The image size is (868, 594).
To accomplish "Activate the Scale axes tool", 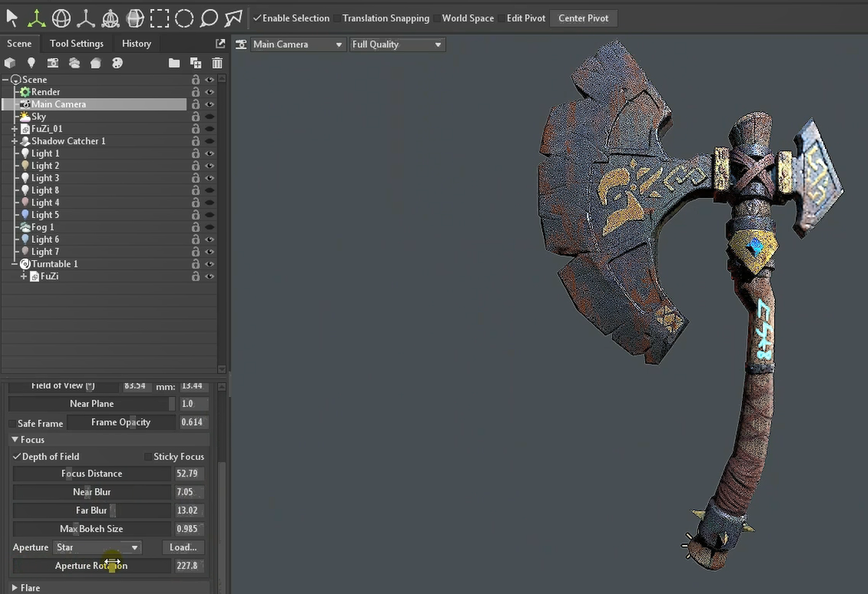I will pyautogui.click(x=85, y=18).
